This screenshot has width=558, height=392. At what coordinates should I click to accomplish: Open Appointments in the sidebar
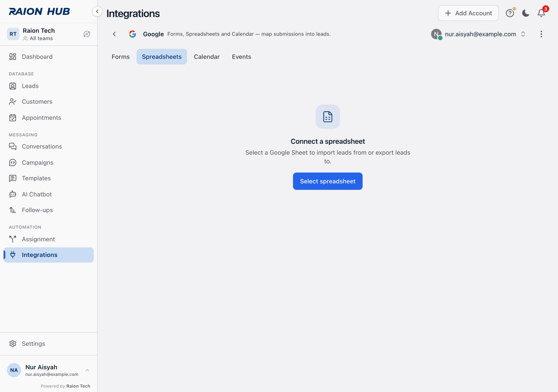48,118
